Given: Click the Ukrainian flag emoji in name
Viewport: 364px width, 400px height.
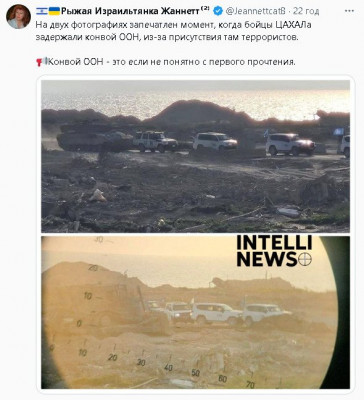Looking at the screenshot, I should [x=54, y=11].
